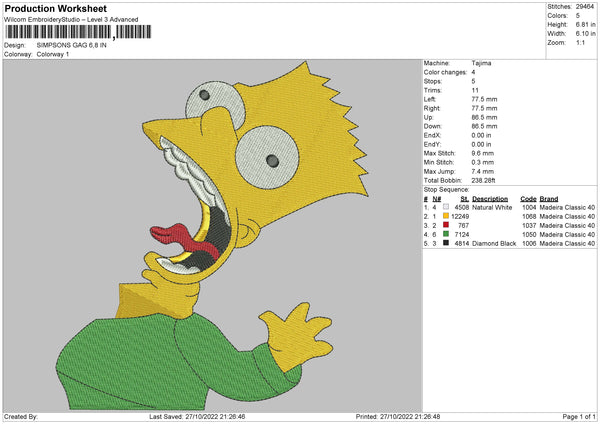Image resolution: width=600 pixels, height=424 pixels.
Task: Click the 'Diamond Black' description
Action: pyautogui.click(x=494, y=243)
